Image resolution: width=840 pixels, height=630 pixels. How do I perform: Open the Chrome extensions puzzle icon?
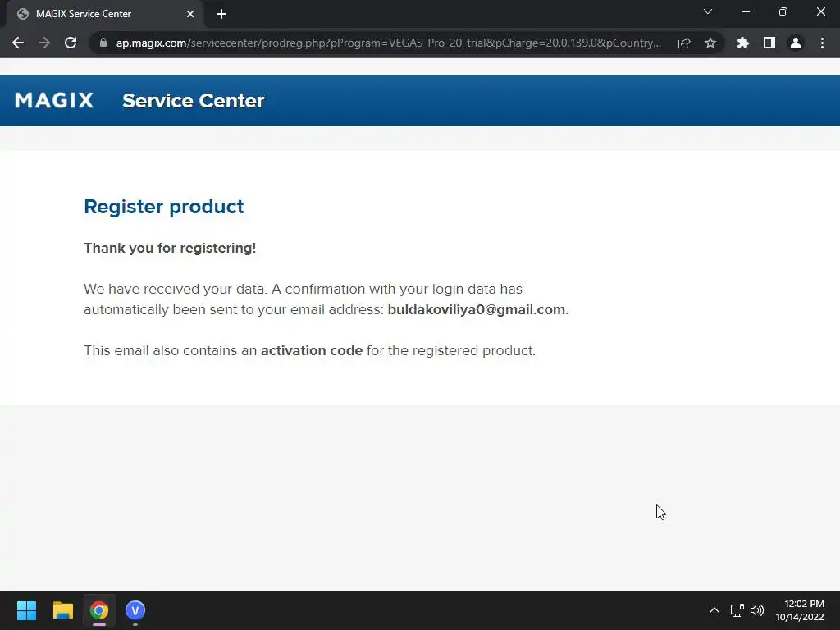point(743,43)
